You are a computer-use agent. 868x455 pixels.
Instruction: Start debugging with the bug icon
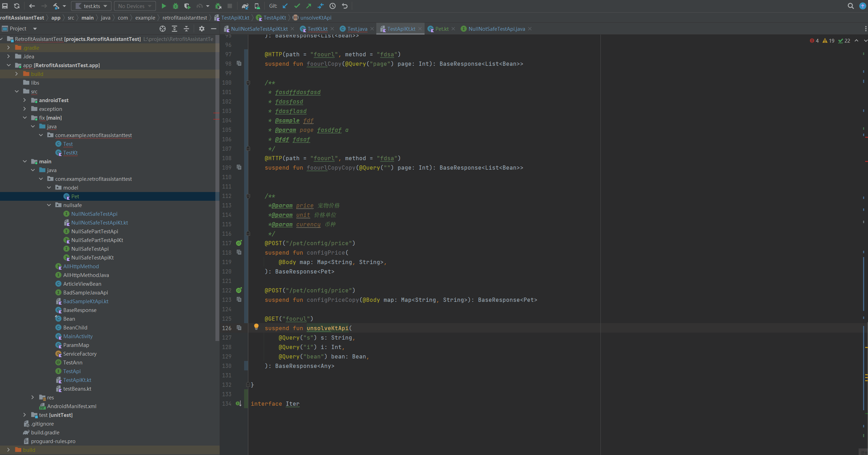point(176,6)
